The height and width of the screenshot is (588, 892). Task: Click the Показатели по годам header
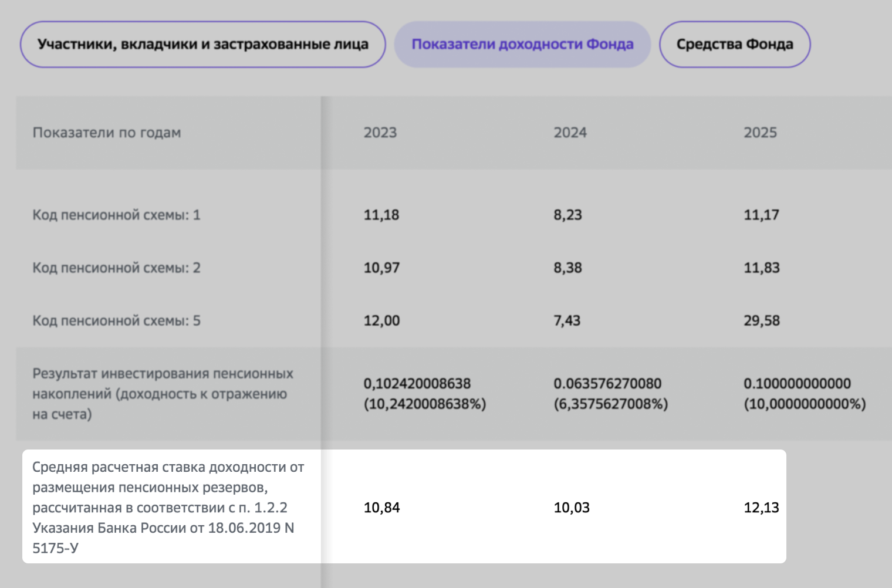point(107,133)
